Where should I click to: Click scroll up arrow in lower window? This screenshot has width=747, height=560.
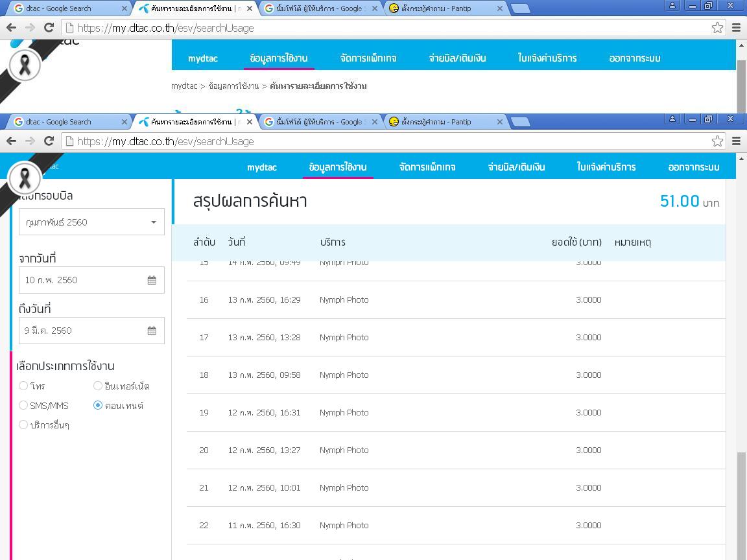click(x=741, y=159)
